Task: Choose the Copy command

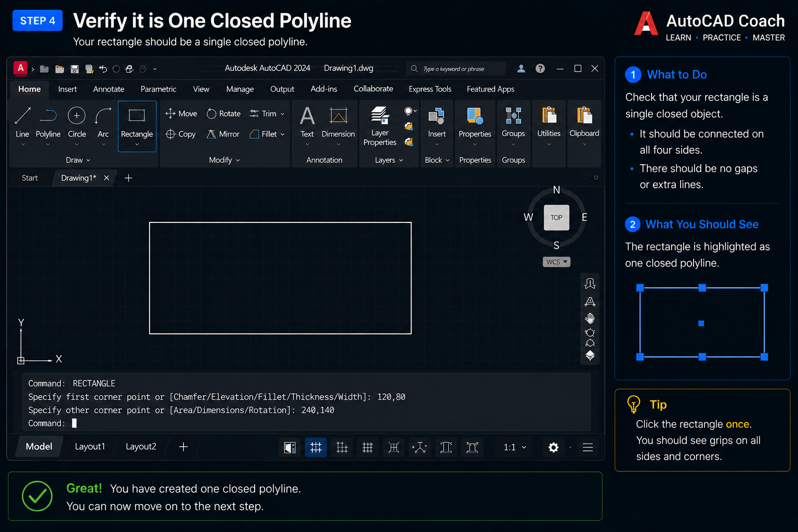Action: [180, 134]
